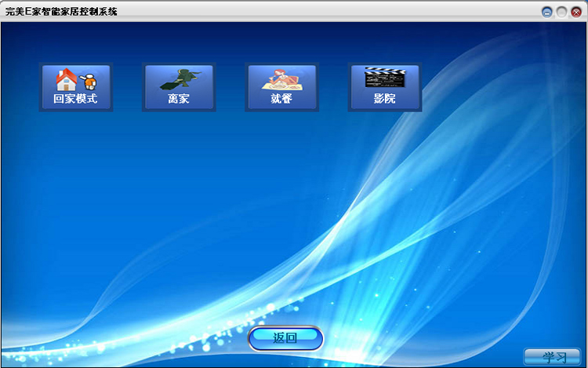Close the smart home control window
This screenshot has width=588, height=368.
click(576, 13)
